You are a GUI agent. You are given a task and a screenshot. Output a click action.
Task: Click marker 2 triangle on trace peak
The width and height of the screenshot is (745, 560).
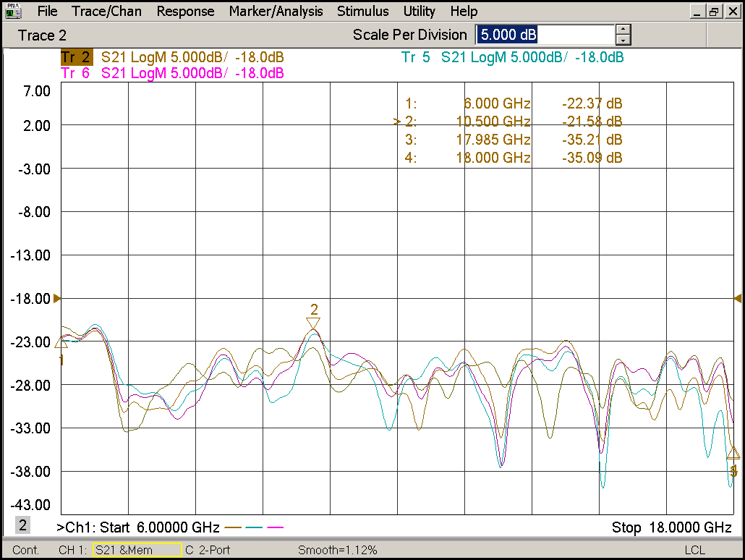[x=313, y=323]
